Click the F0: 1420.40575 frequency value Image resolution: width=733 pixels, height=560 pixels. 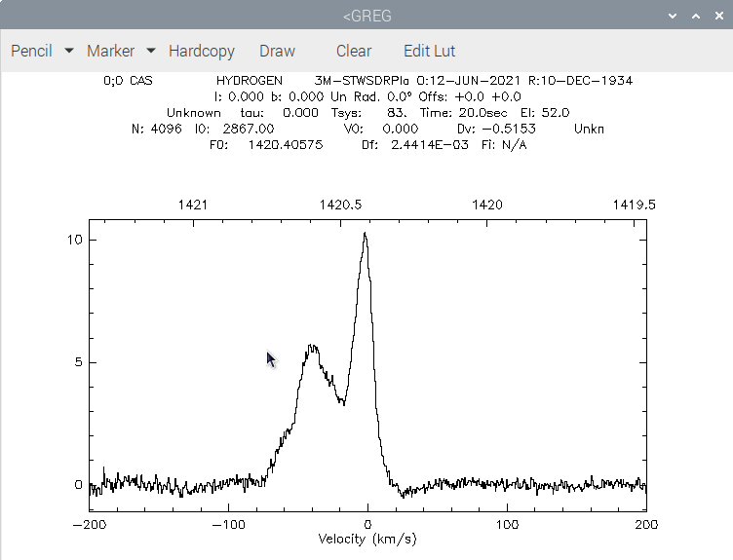[x=266, y=145]
